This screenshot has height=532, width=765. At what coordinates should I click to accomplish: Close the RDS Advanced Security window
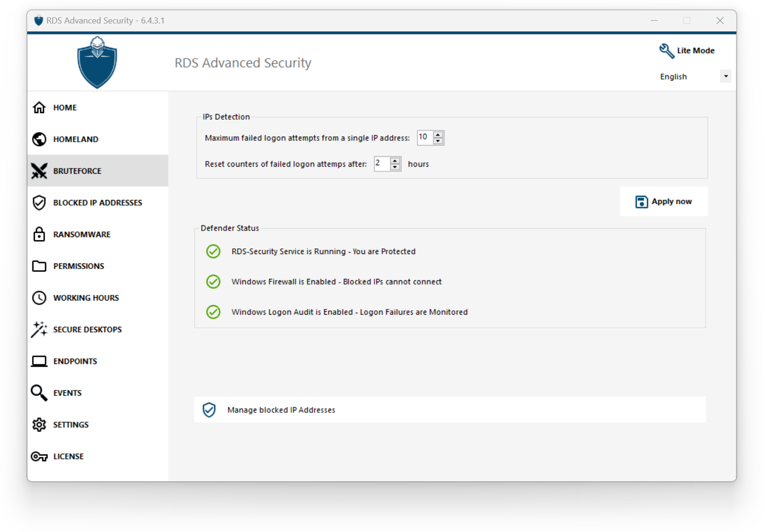click(720, 21)
